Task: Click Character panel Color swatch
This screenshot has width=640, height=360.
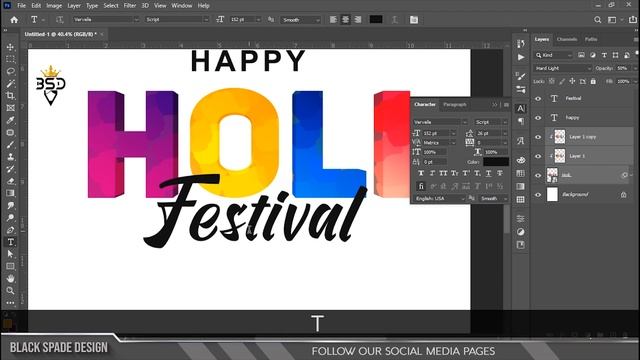Action: pyautogui.click(x=496, y=162)
